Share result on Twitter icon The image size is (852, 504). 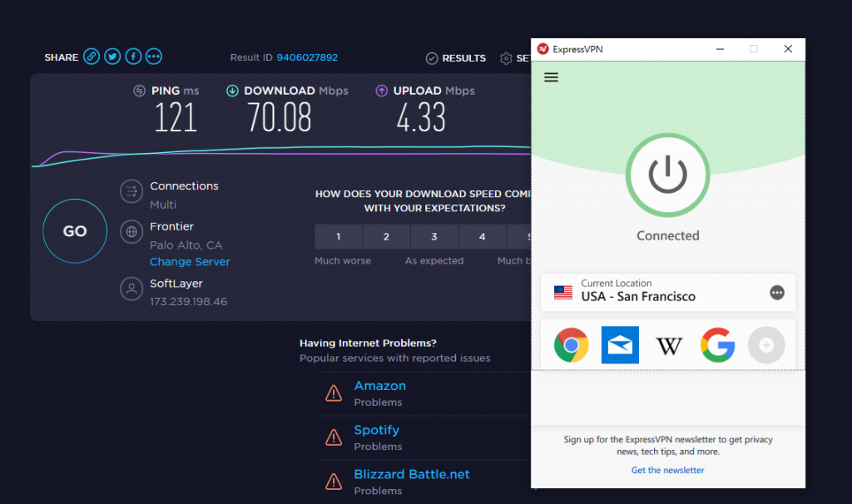pos(112,57)
